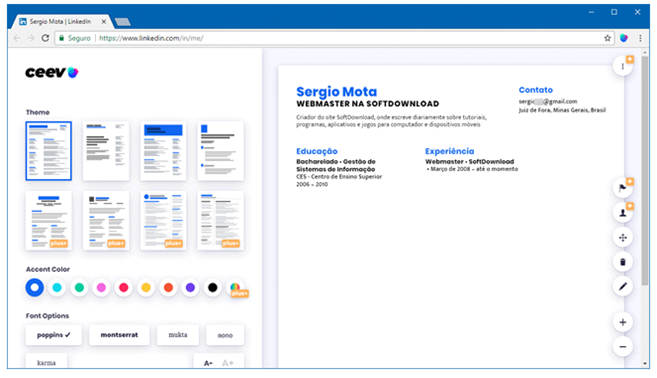Click the Experiência section heading
657x378 pixels.
[x=450, y=151]
